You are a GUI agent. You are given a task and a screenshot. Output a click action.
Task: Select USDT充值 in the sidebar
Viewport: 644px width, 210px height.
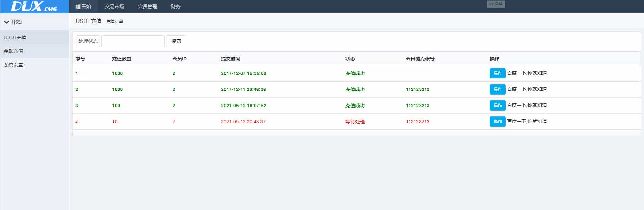(34, 37)
